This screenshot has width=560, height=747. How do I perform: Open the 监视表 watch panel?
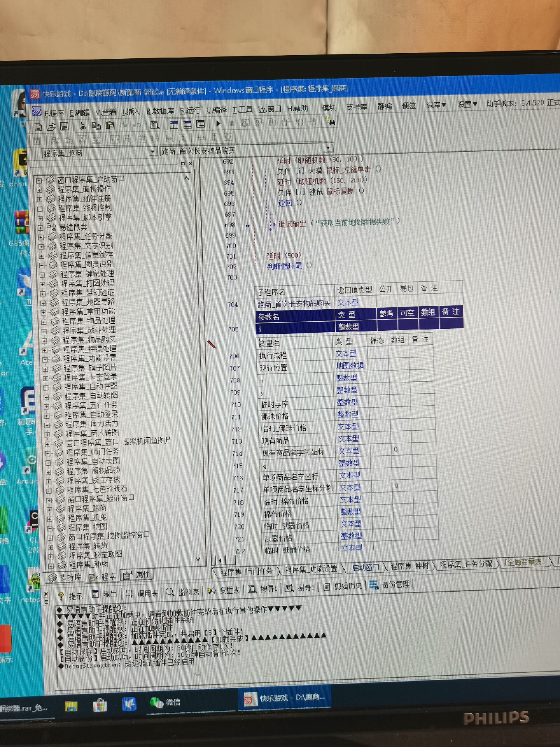pos(184,592)
